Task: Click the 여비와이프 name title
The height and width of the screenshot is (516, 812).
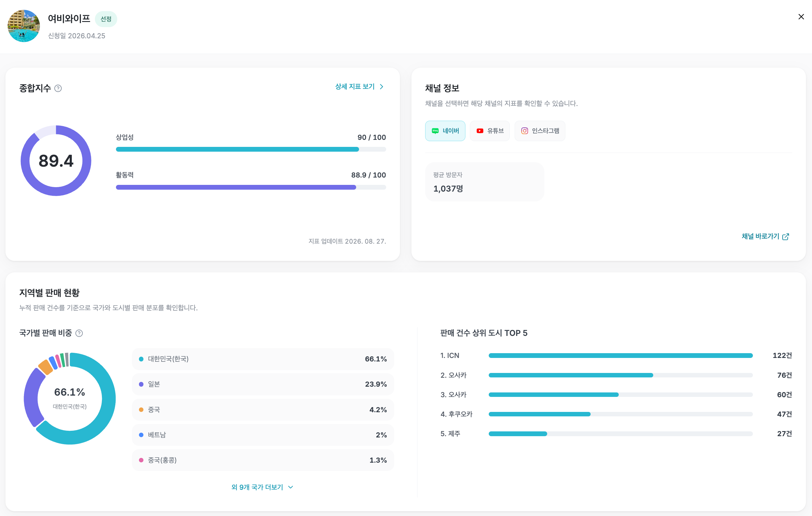Action: [x=69, y=19]
